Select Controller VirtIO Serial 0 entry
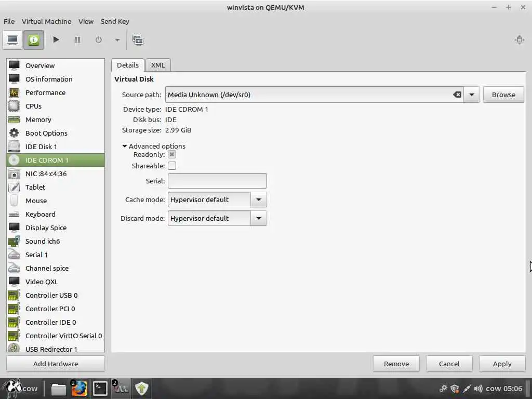The width and height of the screenshot is (532, 399). [x=55, y=336]
